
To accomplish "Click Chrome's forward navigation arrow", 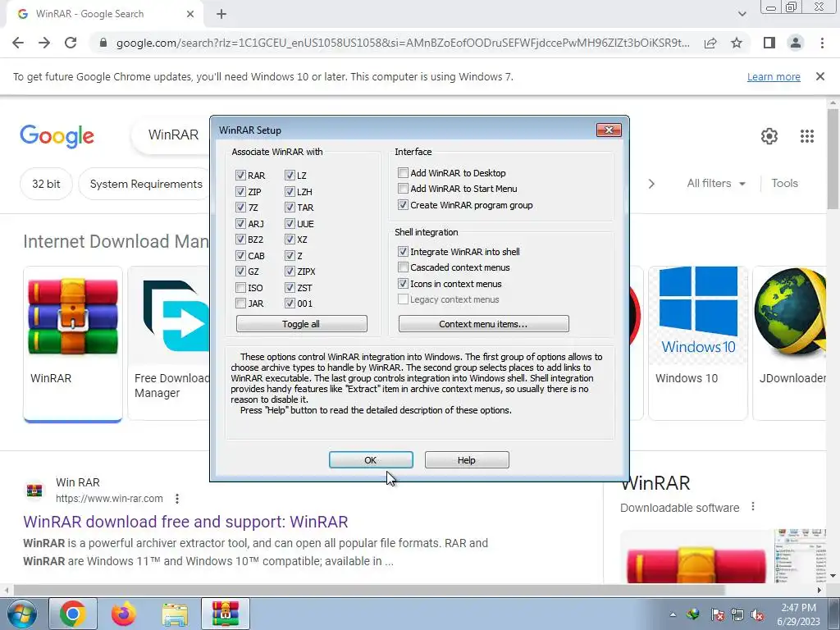I will coord(44,43).
